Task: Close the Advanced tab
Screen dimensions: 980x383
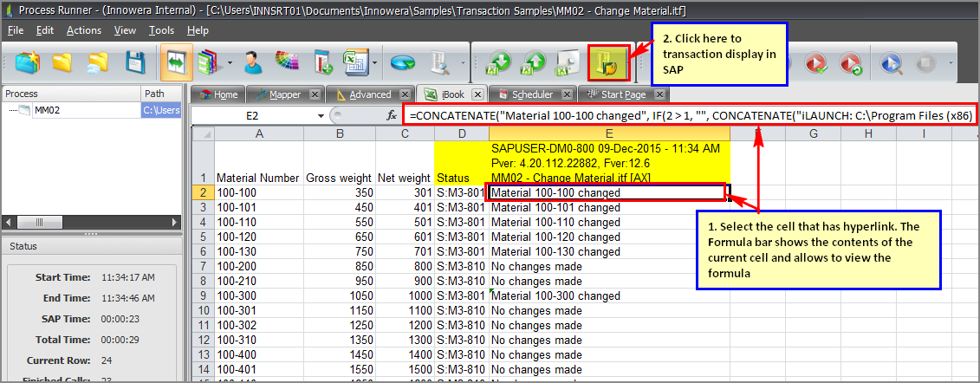Action: coord(406,94)
